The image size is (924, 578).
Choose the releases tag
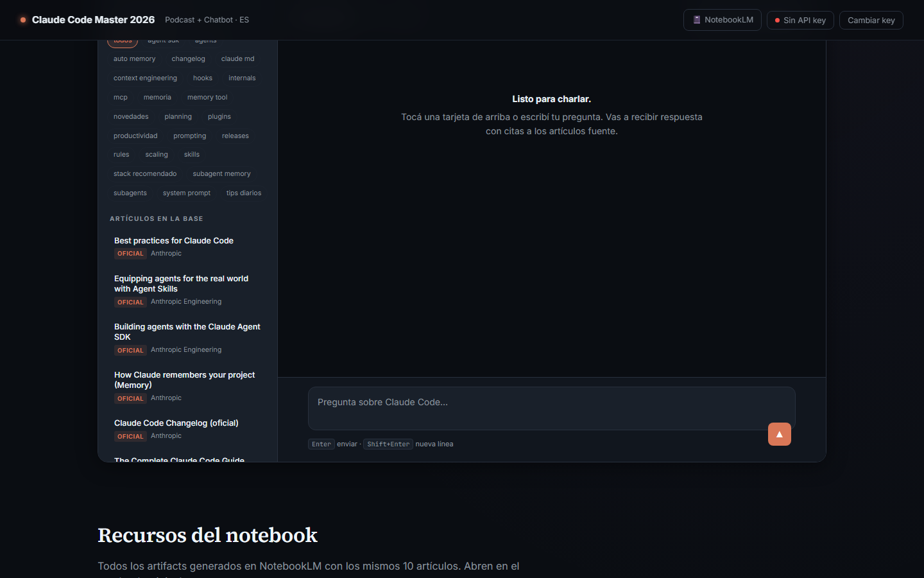235,136
